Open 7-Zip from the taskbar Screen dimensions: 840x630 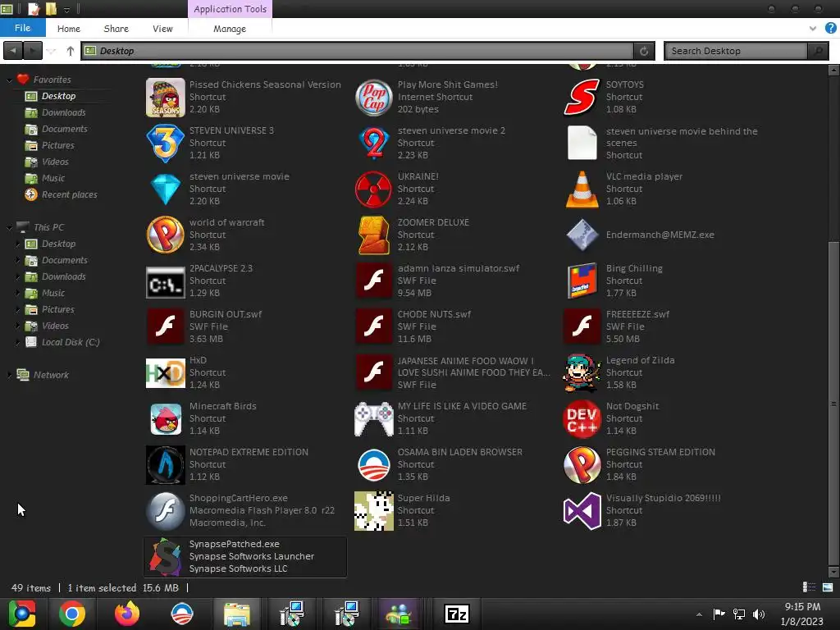click(x=456, y=614)
